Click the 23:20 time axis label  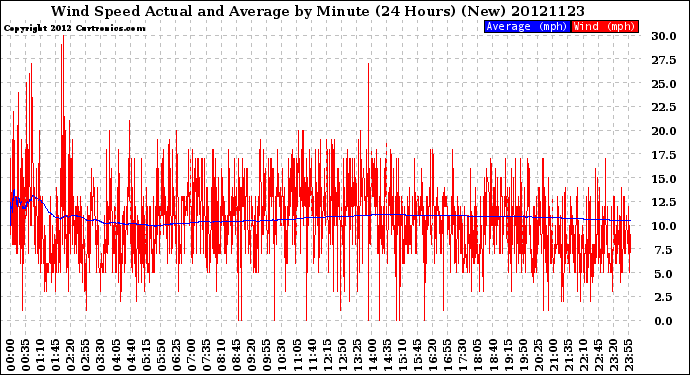coord(613,355)
